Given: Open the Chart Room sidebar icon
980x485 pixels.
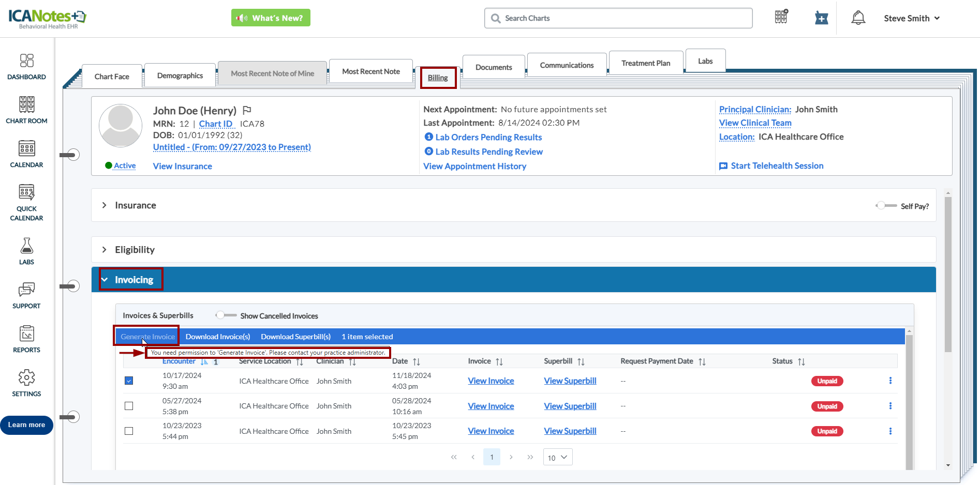Looking at the screenshot, I should [x=26, y=105].
